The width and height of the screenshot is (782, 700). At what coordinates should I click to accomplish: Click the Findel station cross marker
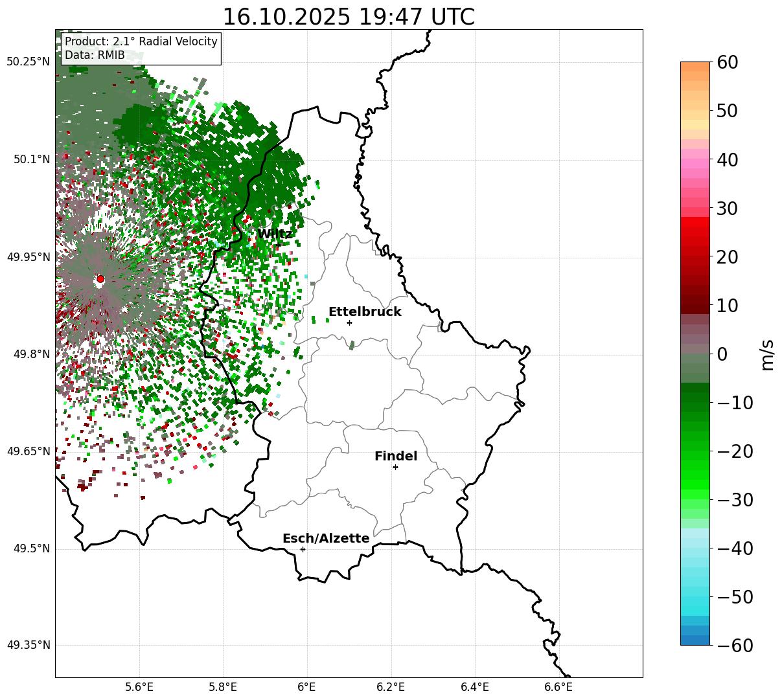pos(395,467)
